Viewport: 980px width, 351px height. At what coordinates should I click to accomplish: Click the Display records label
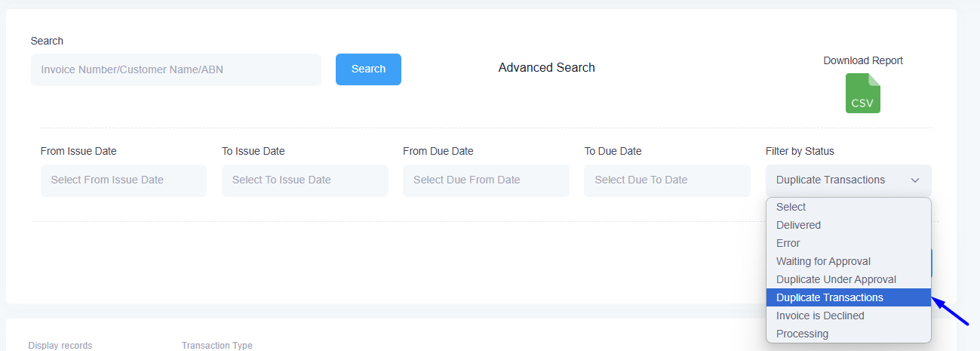tap(60, 346)
